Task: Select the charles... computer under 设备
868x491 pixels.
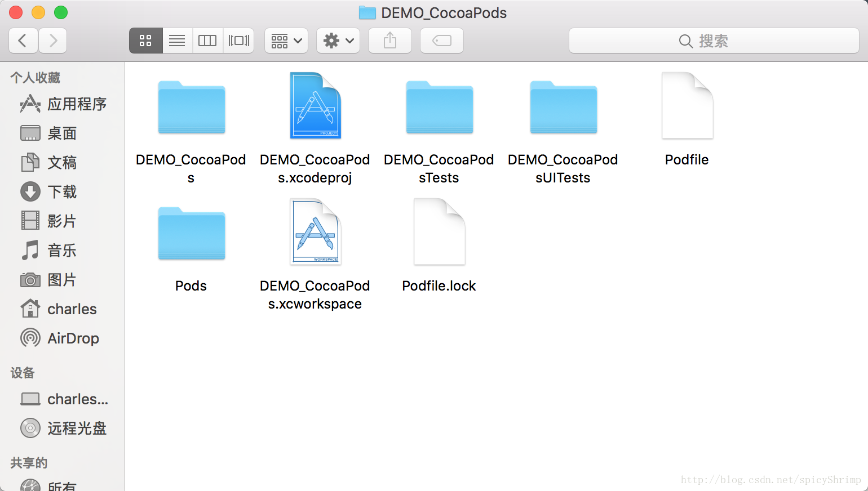Action: pyautogui.click(x=62, y=399)
